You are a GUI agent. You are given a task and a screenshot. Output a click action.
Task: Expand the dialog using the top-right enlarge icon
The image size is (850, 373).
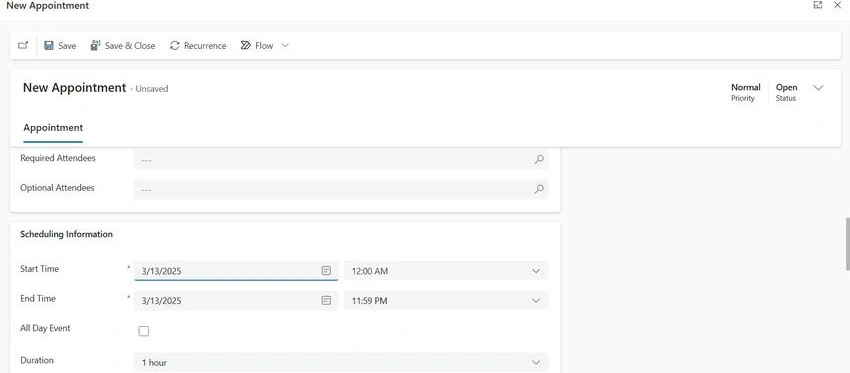818,5
